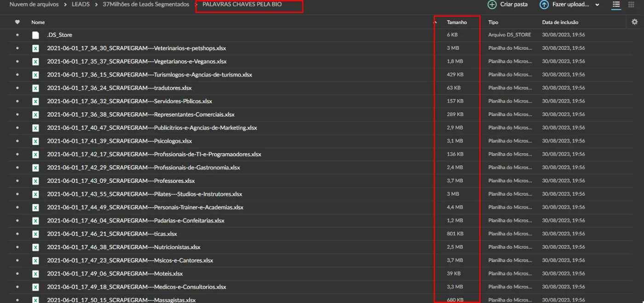Click Excel icon of Profissionais-de-TI-e-Programaodores file

35,154
